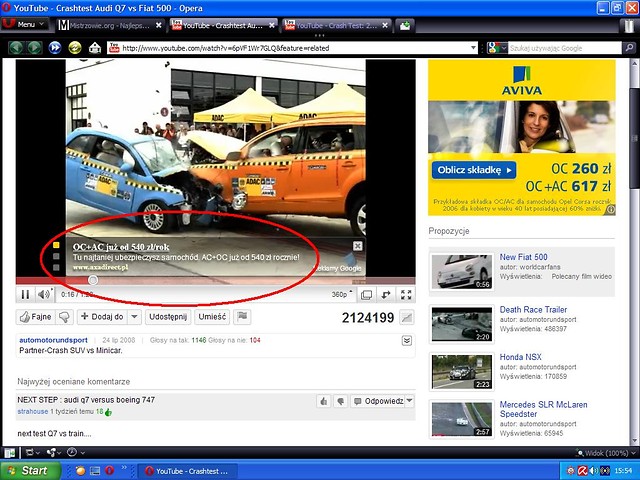
Task: Expand the address bar history dropdown
Action: point(473,48)
